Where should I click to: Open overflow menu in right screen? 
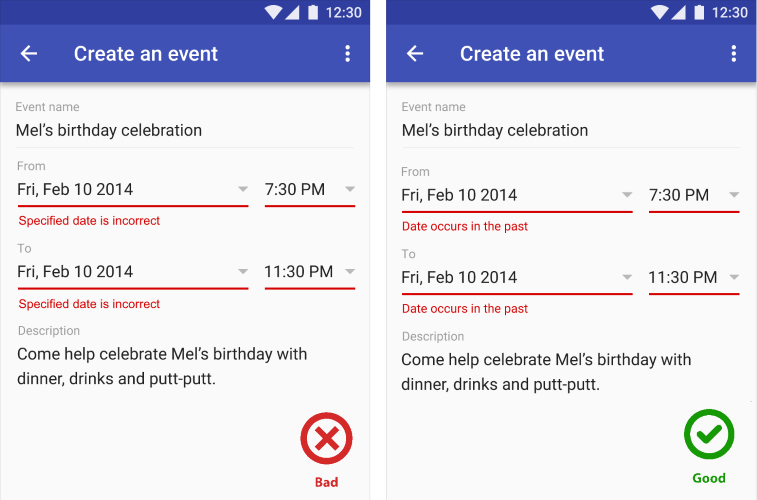click(733, 54)
